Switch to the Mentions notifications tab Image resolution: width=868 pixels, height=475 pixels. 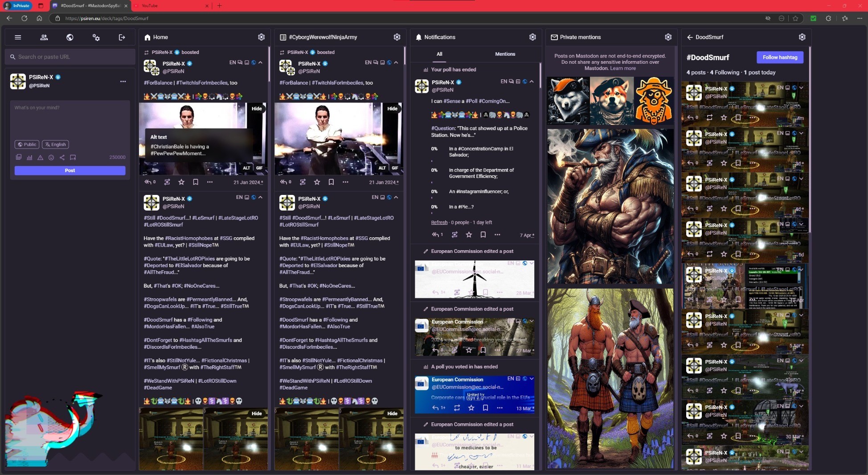(505, 54)
